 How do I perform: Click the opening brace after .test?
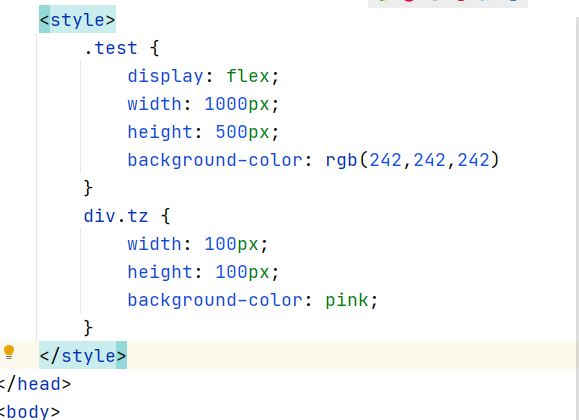pyautogui.click(x=155, y=48)
